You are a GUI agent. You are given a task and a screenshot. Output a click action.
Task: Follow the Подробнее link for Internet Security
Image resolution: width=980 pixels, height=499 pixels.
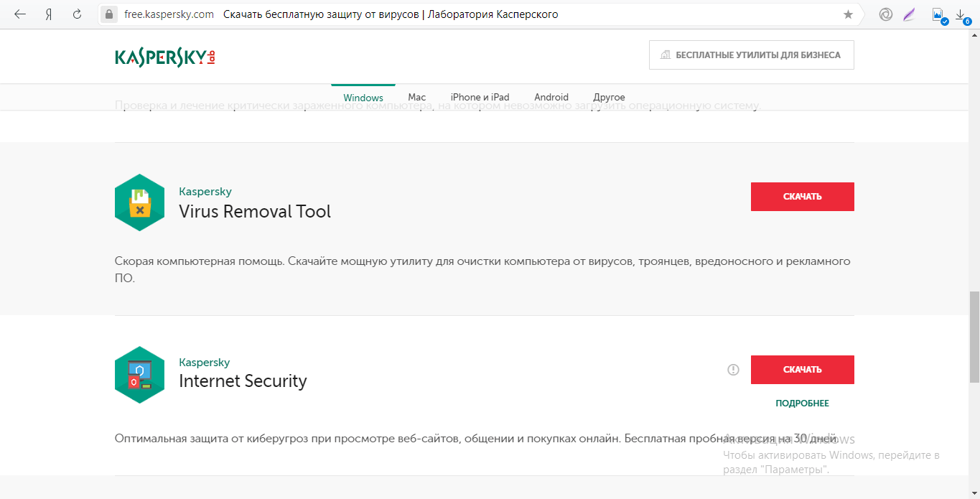click(803, 404)
